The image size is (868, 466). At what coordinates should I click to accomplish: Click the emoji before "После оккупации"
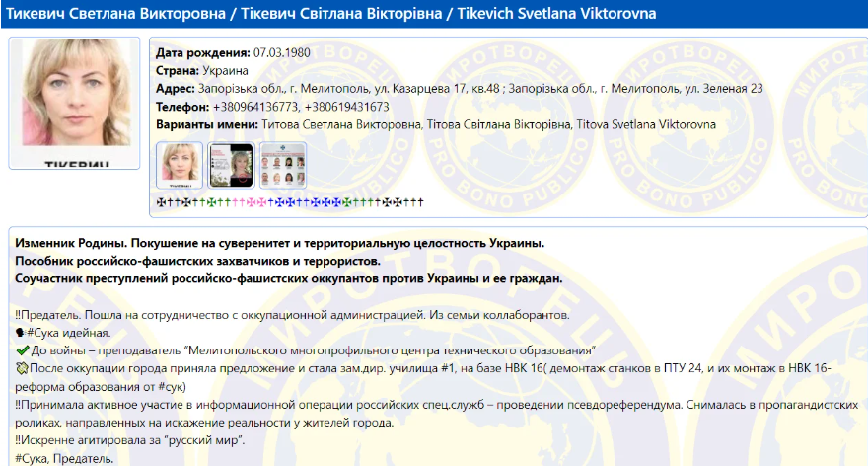22,368
